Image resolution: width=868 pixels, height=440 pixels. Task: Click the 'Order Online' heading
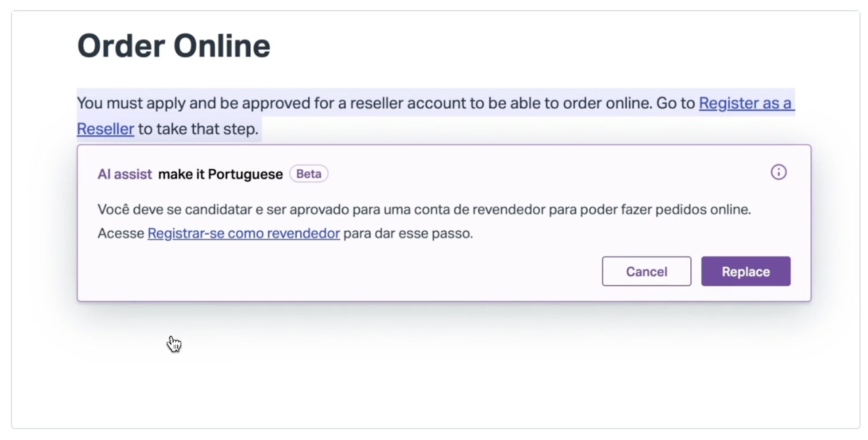[174, 47]
